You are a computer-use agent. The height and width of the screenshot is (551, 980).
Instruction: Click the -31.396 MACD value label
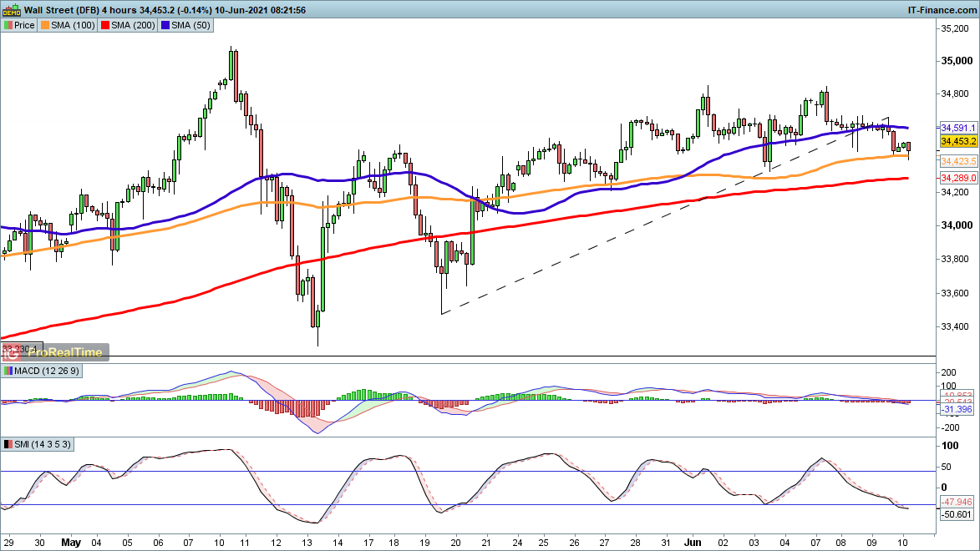click(x=959, y=410)
